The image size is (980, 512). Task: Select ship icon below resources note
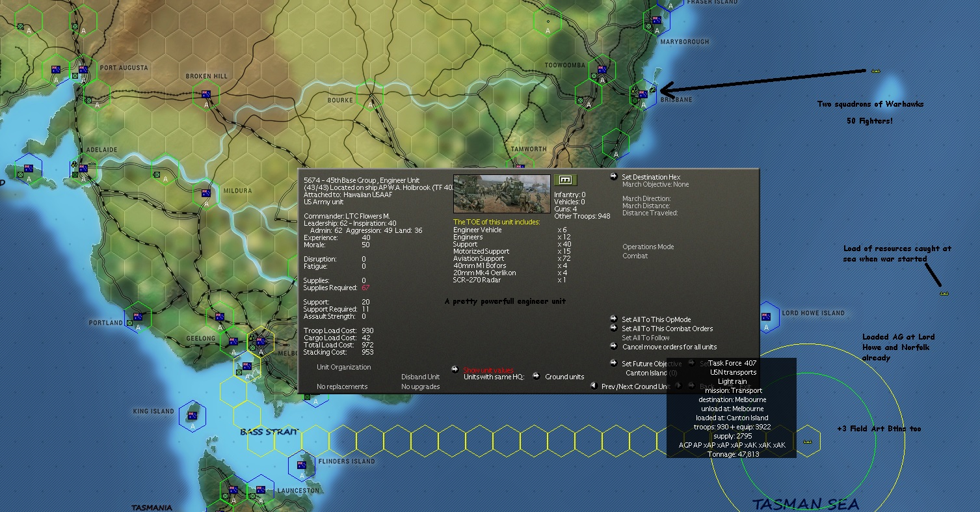pos(944,293)
